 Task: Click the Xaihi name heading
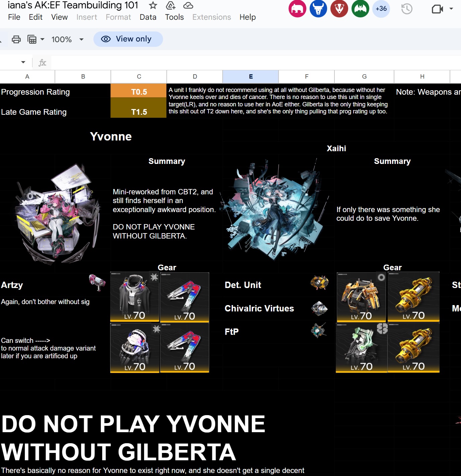[x=336, y=149]
